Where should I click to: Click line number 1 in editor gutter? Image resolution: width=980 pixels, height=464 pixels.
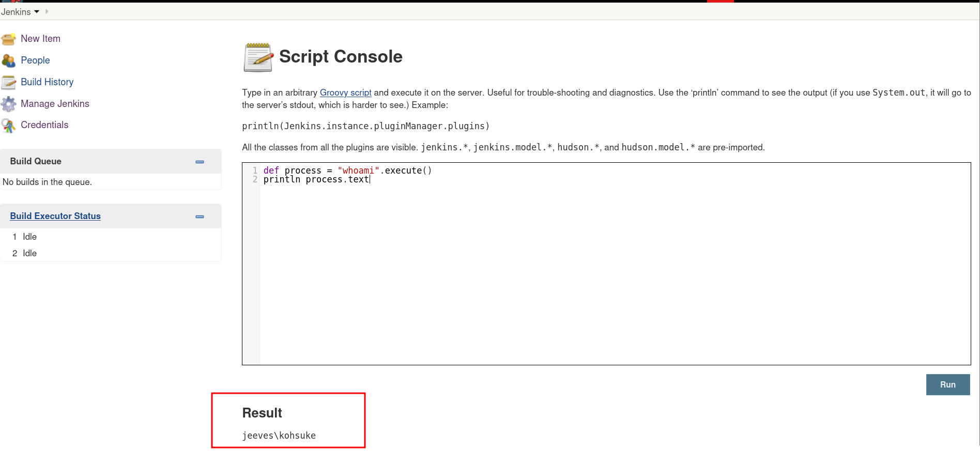[x=255, y=171]
